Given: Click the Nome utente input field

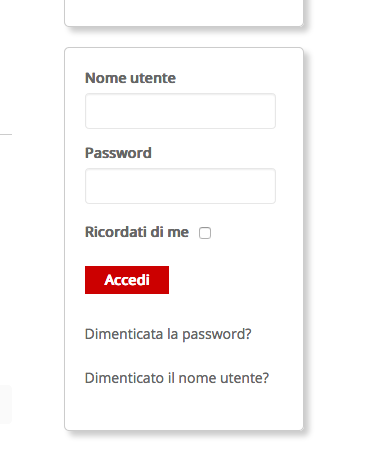Looking at the screenshot, I should [x=180, y=111].
